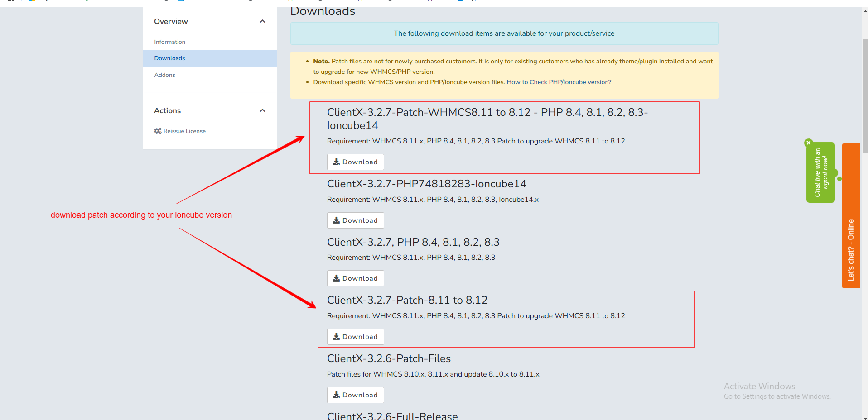Download ClientX-3.2.7 WHMCS8.11 to 8.12 Ioncube14 patch
This screenshot has height=420, width=868.
[355, 162]
